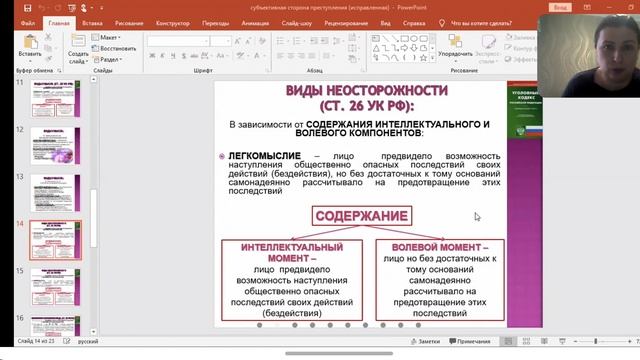Open Comments (Примечания) pane
The width and height of the screenshot is (640, 360).
click(x=469, y=341)
